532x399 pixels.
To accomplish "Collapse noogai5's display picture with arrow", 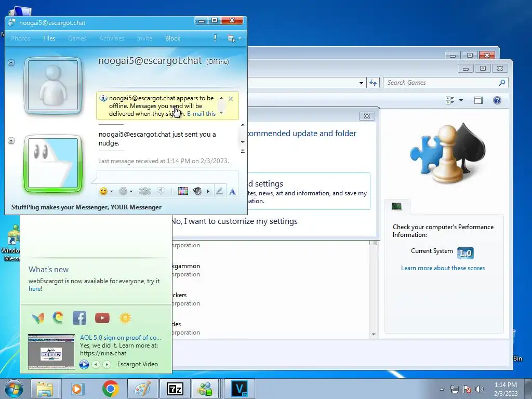I will click(x=11, y=63).
